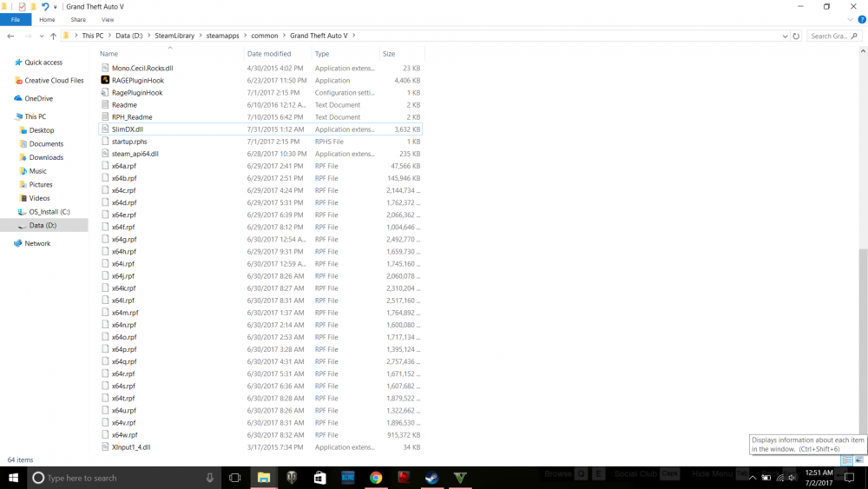Show hidden system tray icons
Screen dimensions: 868x489
753,478
